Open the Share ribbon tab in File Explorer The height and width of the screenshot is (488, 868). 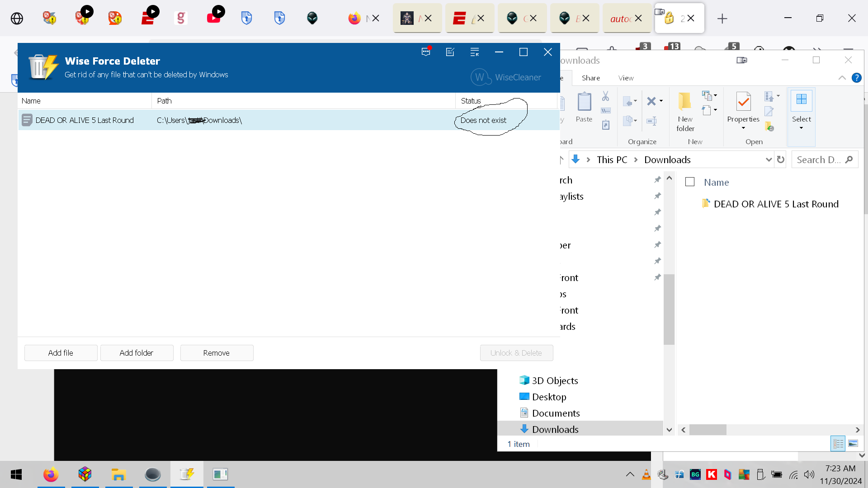[x=591, y=78]
